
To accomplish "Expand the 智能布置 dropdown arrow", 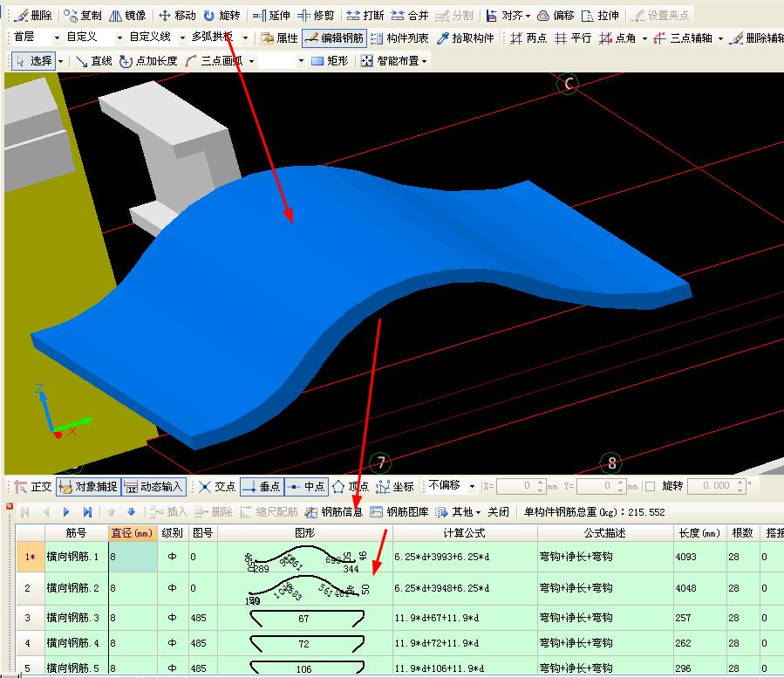I will (424, 61).
